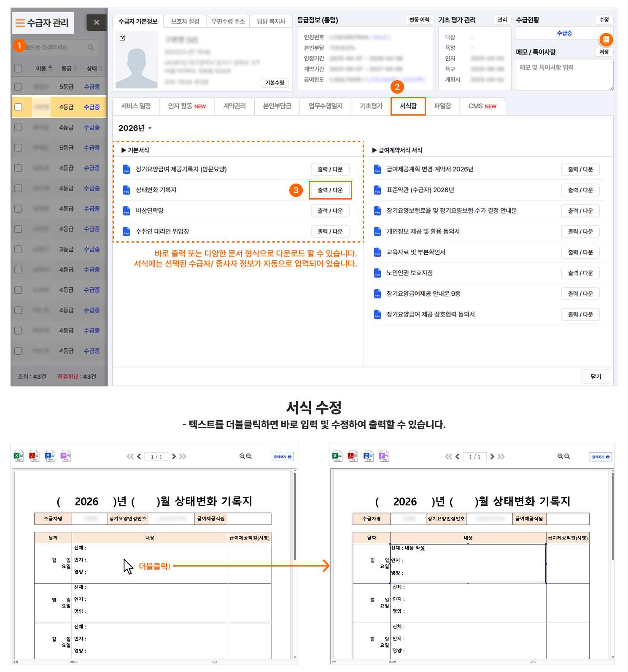Tick the checkbox of the first 5등급 row

(x=18, y=87)
